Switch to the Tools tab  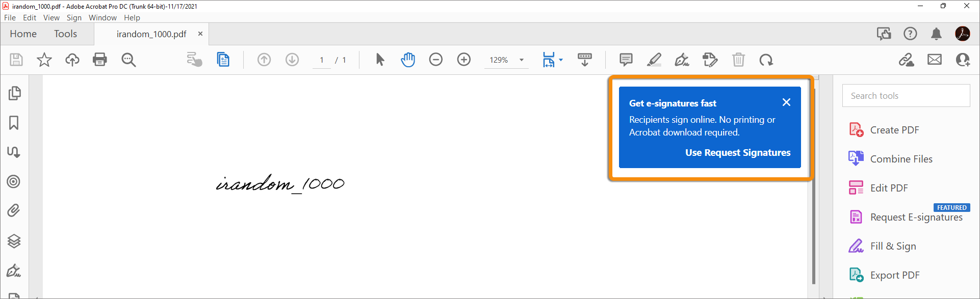click(65, 34)
